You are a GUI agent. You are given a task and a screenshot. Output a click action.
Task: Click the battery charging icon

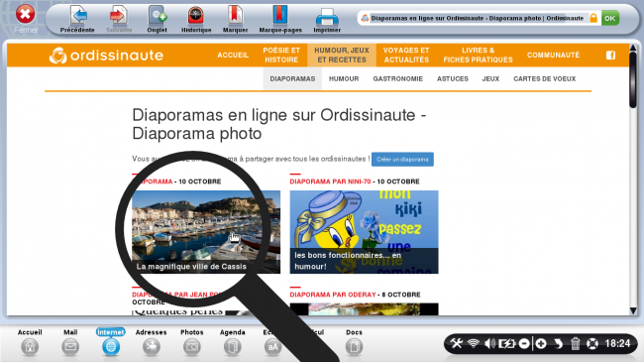(506, 343)
